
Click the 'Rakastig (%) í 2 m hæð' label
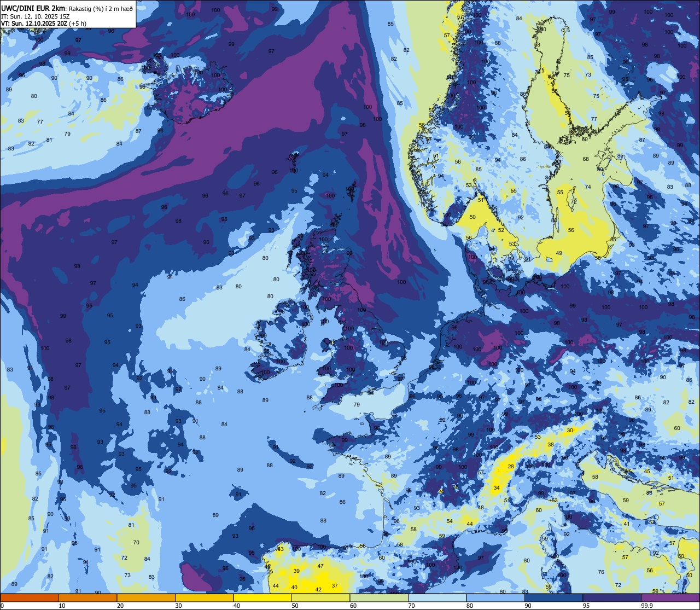101,8
